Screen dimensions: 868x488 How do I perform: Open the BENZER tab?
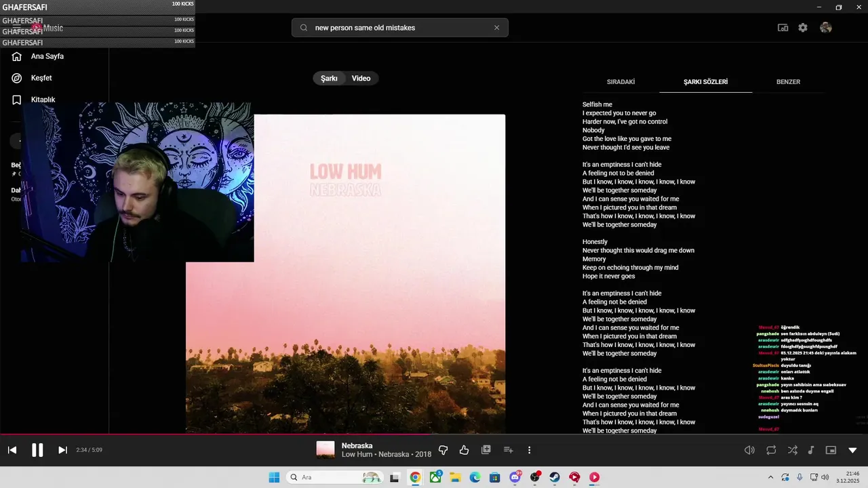pyautogui.click(x=788, y=82)
